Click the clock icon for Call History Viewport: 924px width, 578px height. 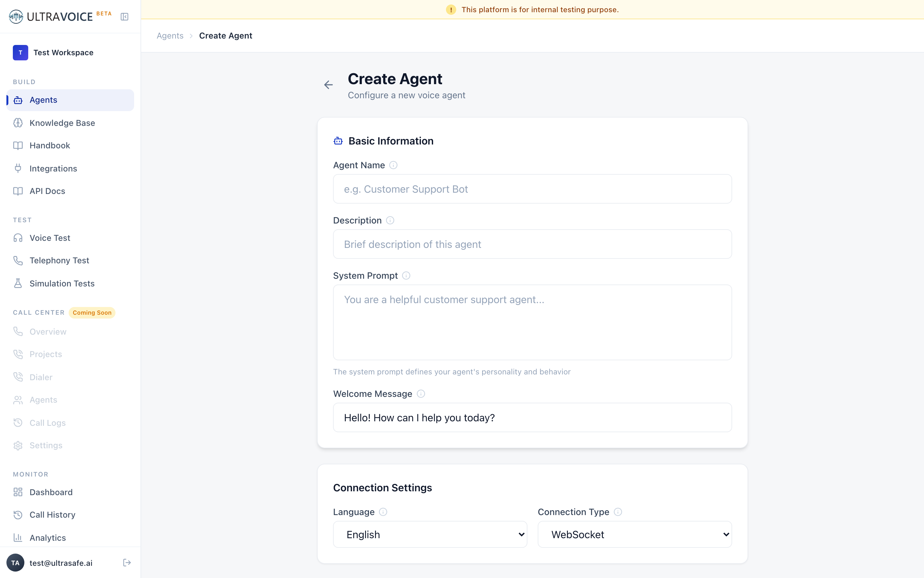(18, 515)
